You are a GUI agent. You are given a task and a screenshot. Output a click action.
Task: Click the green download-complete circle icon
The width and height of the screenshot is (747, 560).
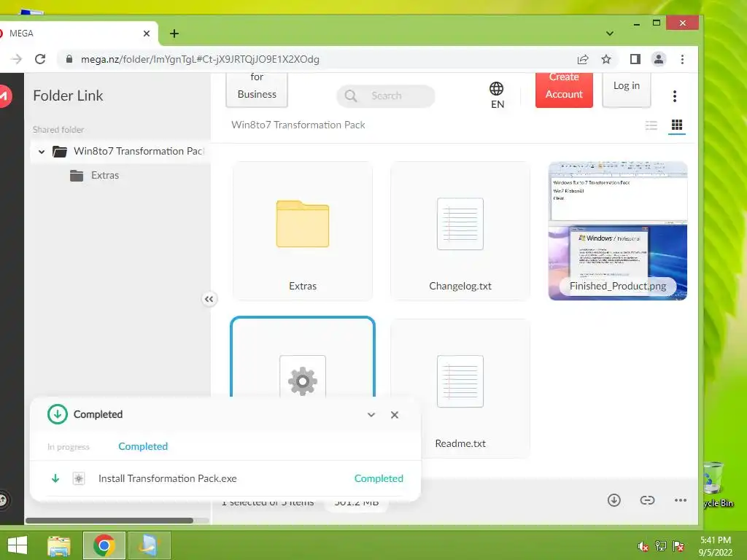pyautogui.click(x=57, y=414)
